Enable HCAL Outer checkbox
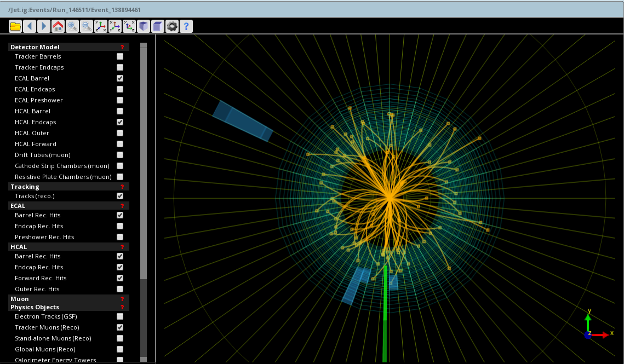The width and height of the screenshot is (624, 364). 120,133
